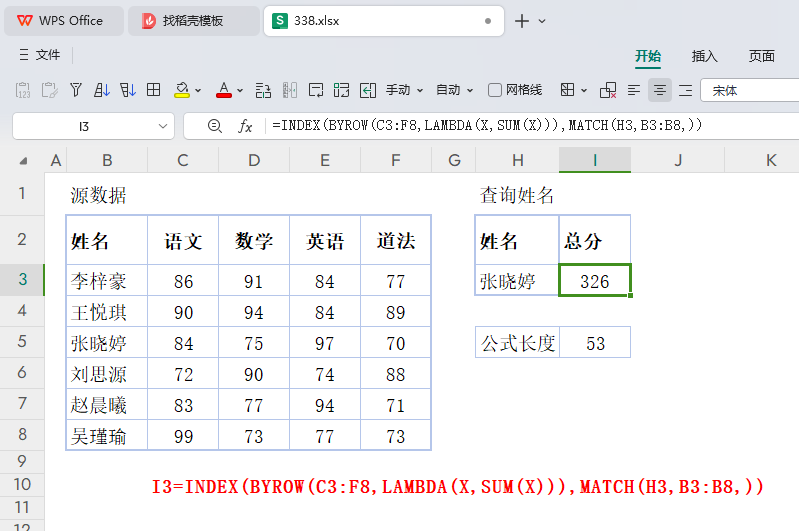
Task: Click the table grid icon next to sort
Action: point(153,90)
